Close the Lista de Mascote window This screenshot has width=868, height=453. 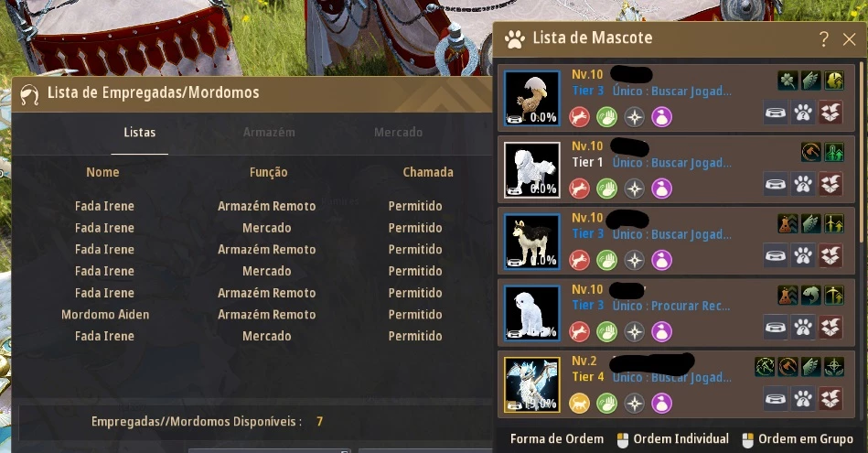click(x=849, y=38)
